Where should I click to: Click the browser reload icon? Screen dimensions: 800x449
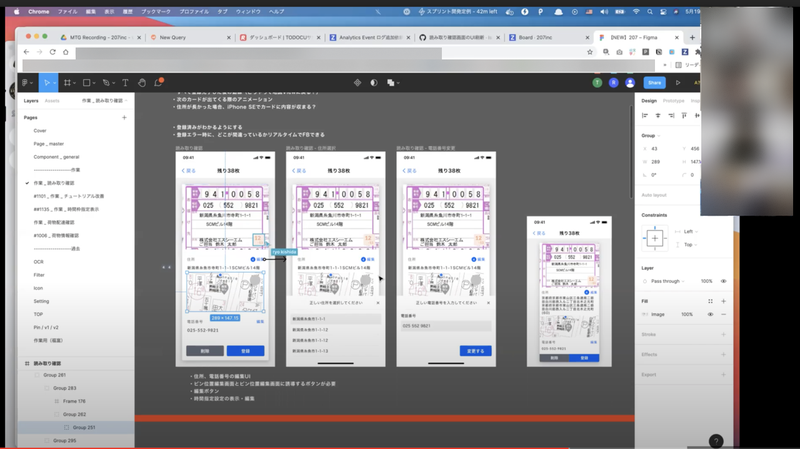[x=53, y=52]
